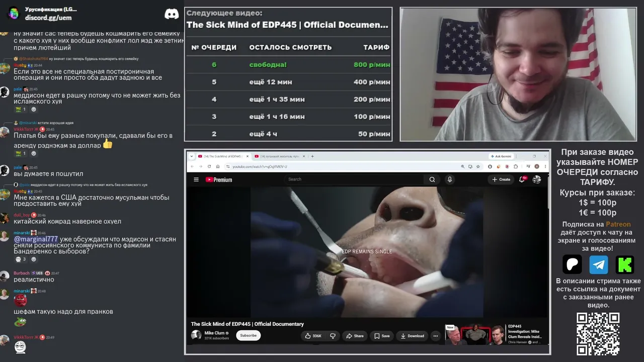This screenshot has height=362, width=644.
Task: Click the реалистично chat message
Action: [34, 280]
